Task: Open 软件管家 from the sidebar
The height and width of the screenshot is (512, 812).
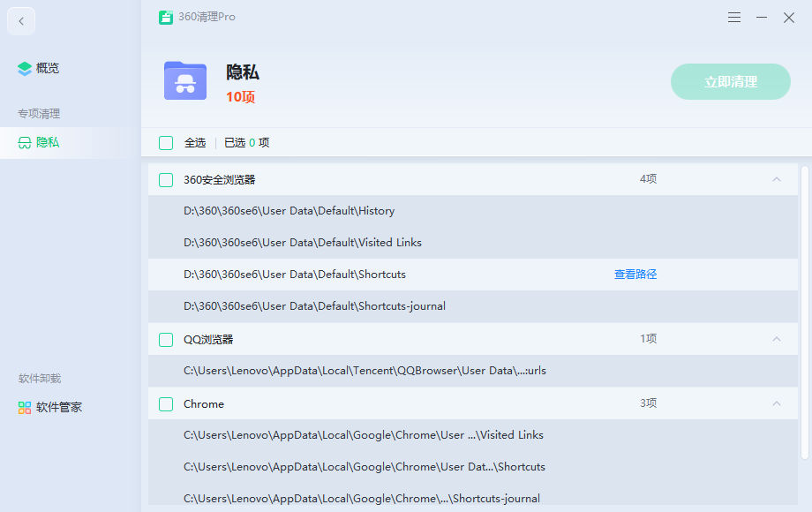Action: (58, 408)
